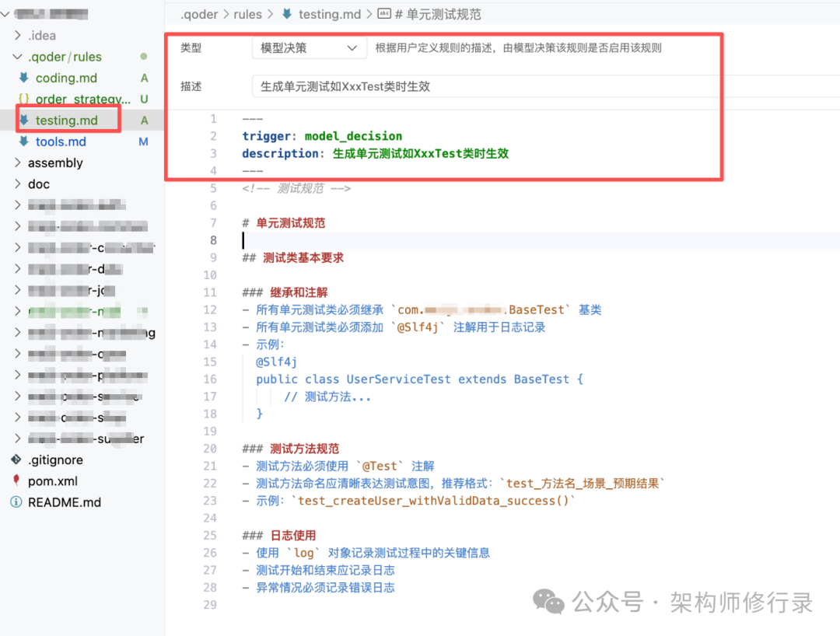Click the symbol icon before breadcrumb heading 单元测试规范
This screenshot has width=840, height=636.
(384, 14)
